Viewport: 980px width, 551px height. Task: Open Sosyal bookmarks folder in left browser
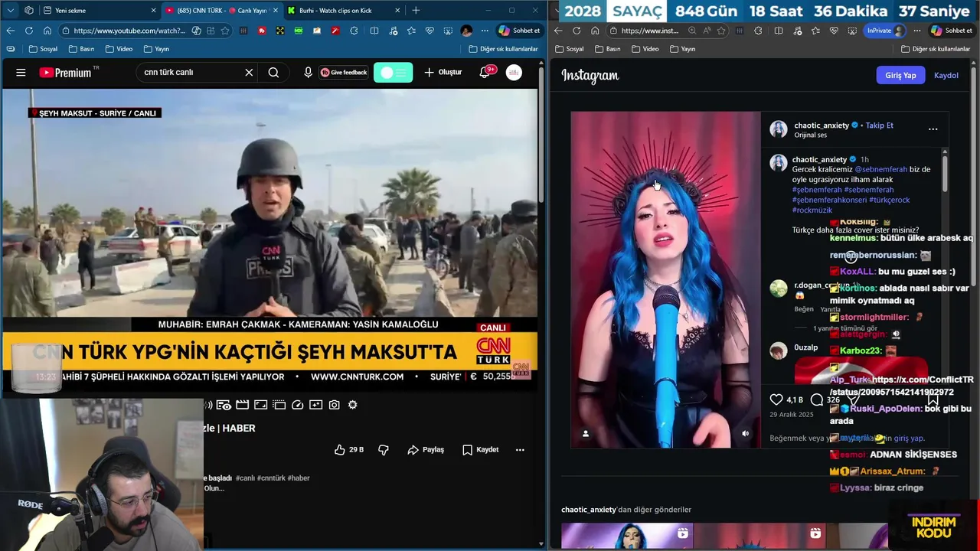[43, 49]
